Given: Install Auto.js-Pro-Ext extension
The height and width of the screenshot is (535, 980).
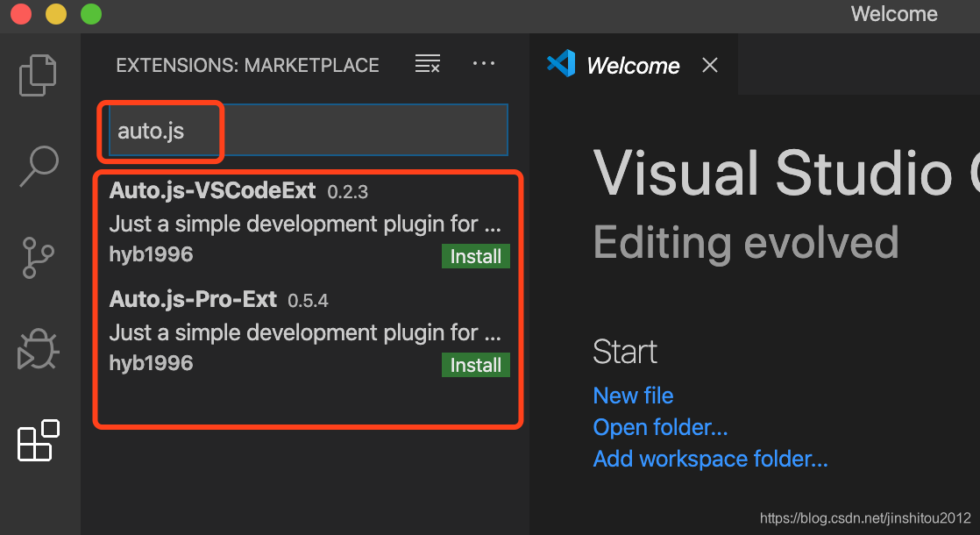Looking at the screenshot, I should (x=475, y=366).
